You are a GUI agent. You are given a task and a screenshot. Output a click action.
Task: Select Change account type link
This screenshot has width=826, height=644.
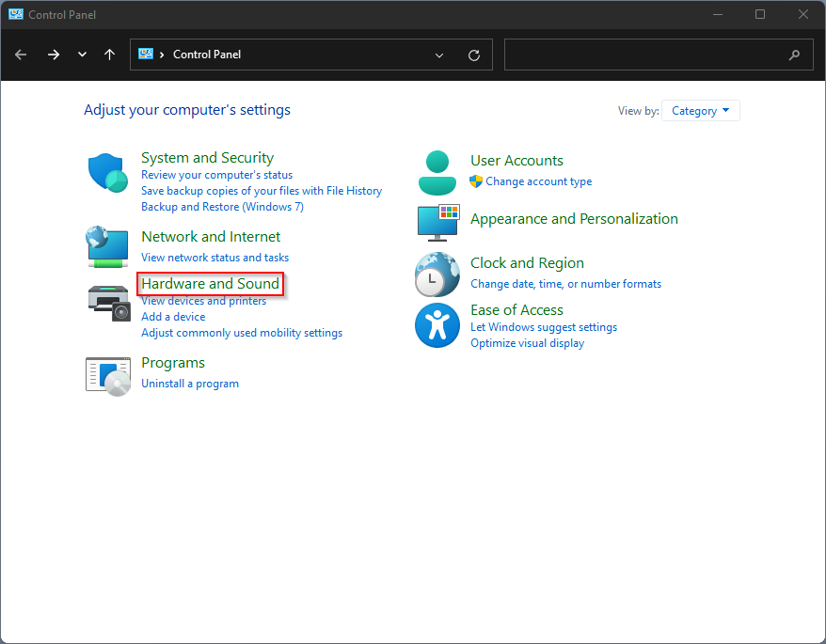click(538, 181)
